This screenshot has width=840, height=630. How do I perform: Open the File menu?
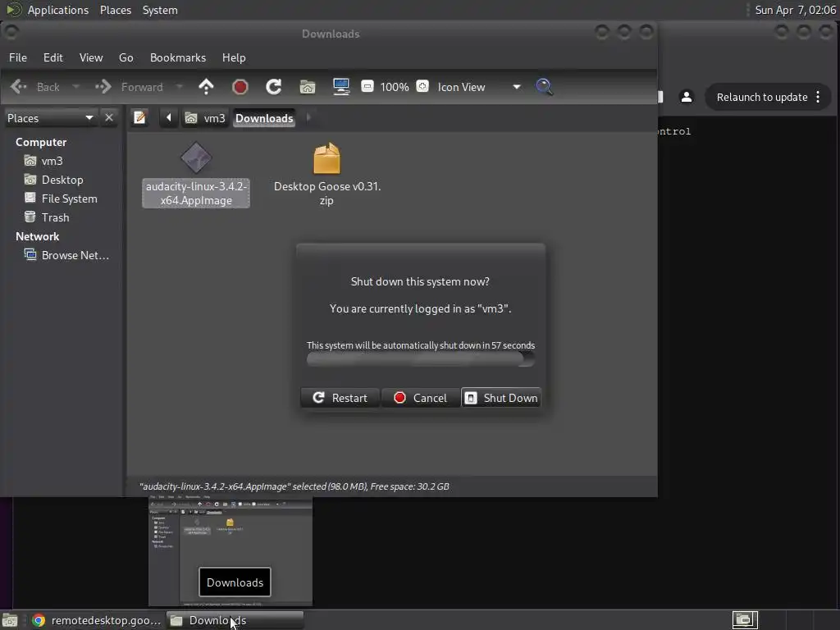pyautogui.click(x=18, y=57)
